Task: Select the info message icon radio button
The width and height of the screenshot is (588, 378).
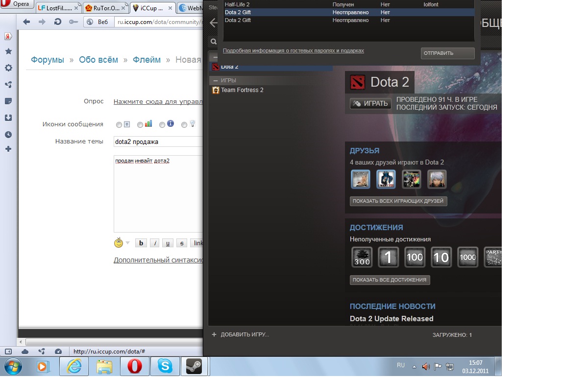Action: [162, 125]
